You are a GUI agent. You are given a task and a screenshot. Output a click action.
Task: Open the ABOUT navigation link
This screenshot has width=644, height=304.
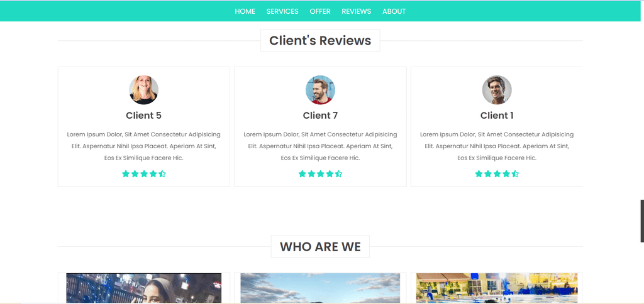point(394,11)
